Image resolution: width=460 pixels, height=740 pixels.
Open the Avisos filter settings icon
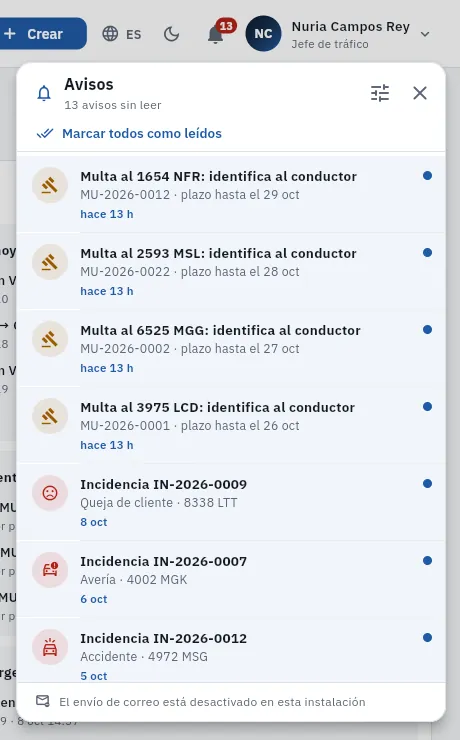380,93
